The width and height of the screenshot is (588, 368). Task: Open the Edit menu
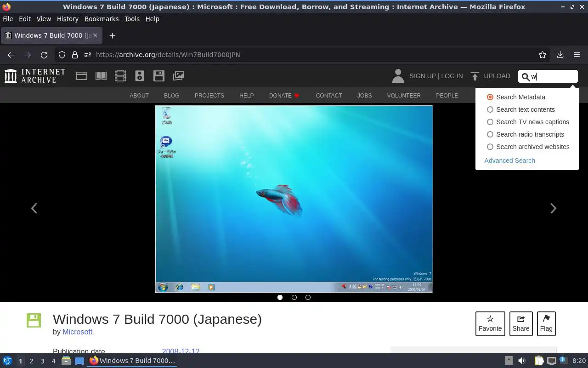pos(25,19)
